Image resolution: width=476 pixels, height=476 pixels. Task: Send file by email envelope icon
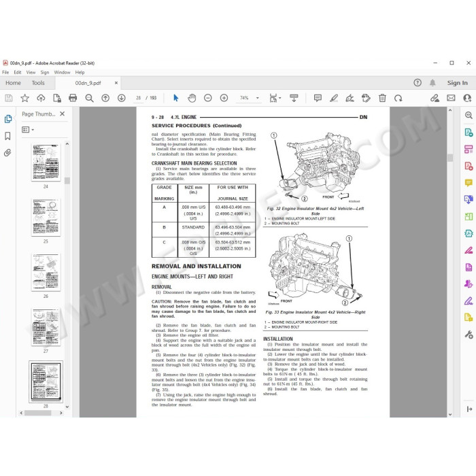451,98
